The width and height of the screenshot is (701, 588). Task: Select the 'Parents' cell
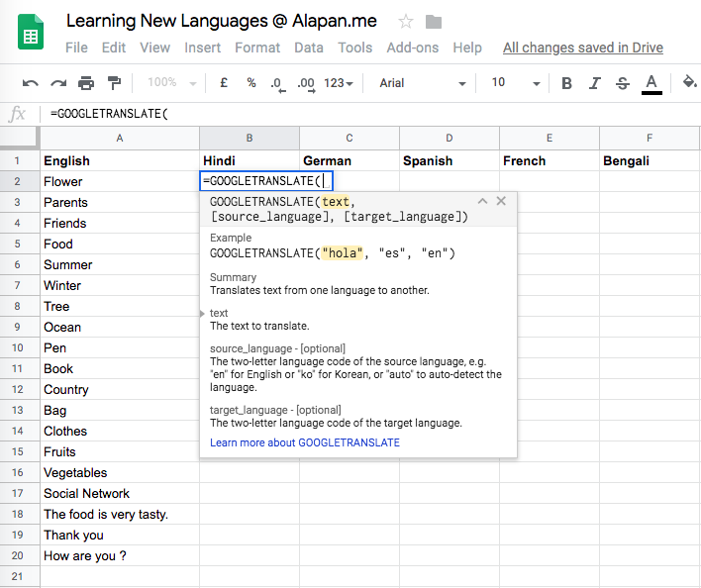coord(120,202)
